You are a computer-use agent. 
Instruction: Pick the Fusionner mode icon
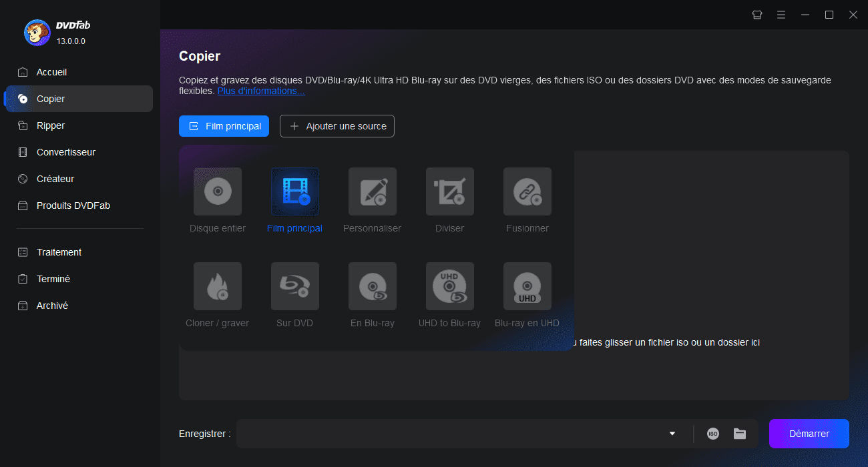(x=527, y=191)
